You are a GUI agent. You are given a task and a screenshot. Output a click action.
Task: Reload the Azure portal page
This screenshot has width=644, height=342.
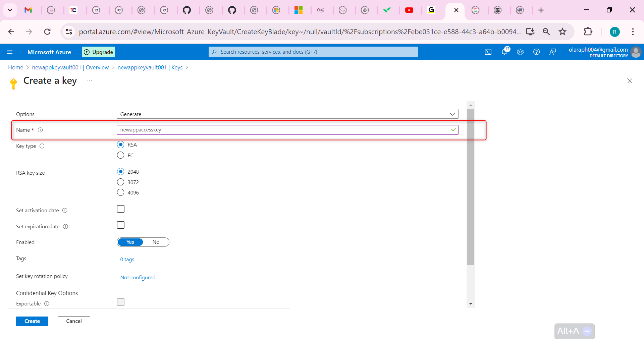pos(47,32)
